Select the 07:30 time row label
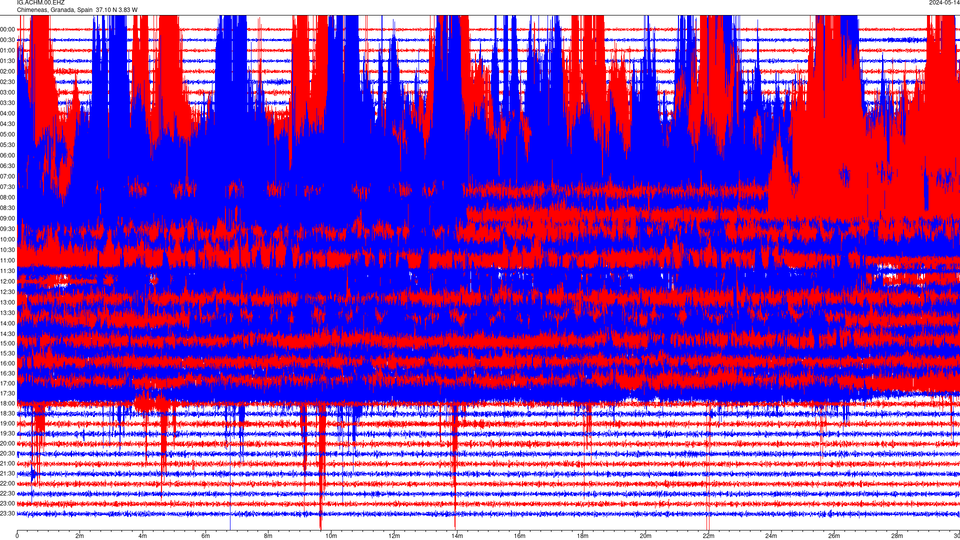 coord(7,186)
